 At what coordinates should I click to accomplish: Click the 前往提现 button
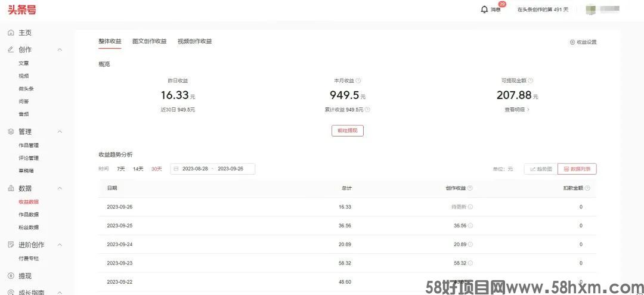click(x=348, y=131)
